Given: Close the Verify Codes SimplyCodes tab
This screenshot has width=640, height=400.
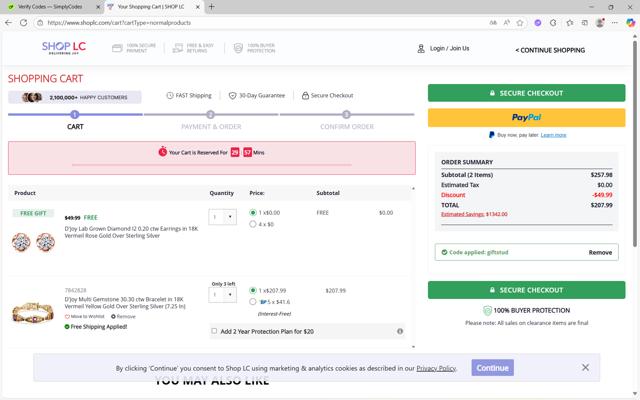Looking at the screenshot, I should point(98,7).
